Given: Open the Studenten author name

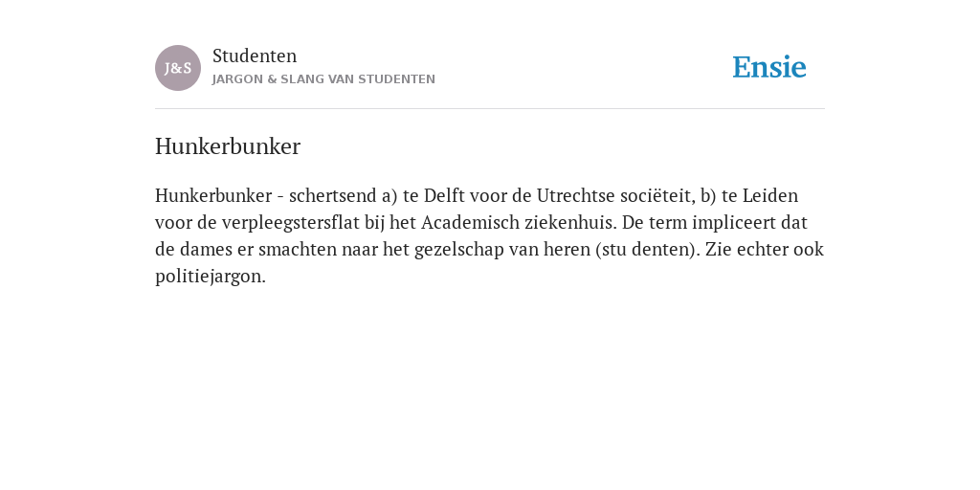Looking at the screenshot, I should tap(255, 56).
